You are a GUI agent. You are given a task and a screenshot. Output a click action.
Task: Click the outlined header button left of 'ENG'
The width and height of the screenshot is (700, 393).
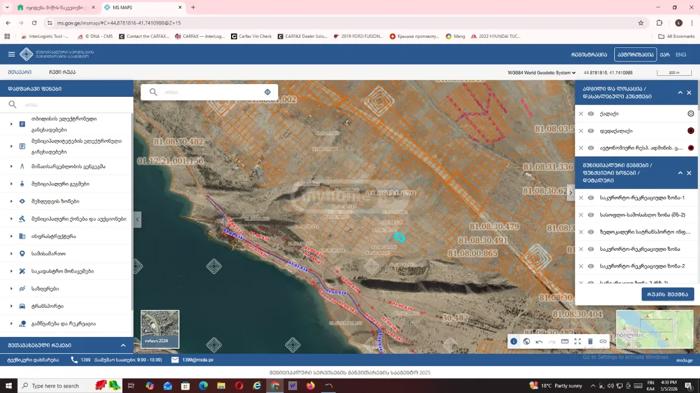635,54
